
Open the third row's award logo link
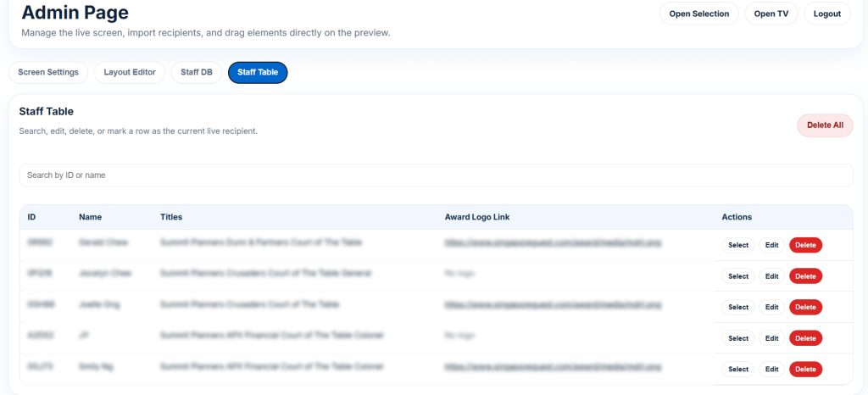coord(553,304)
